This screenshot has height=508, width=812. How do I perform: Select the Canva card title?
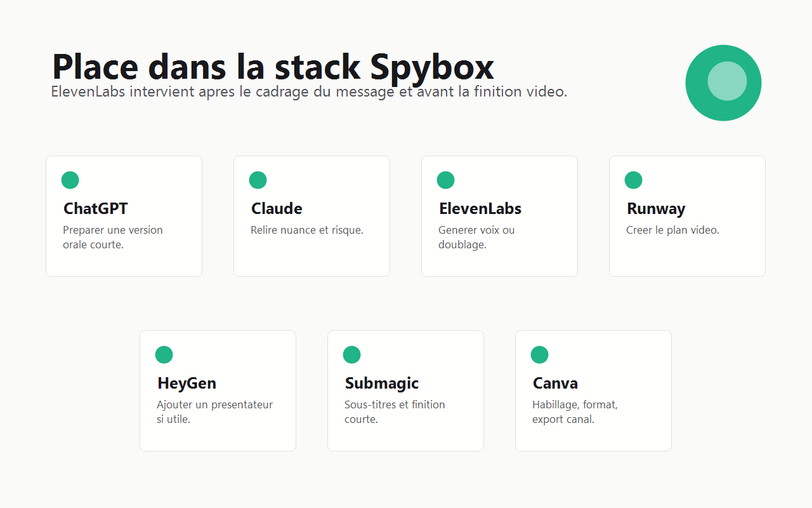coord(555,383)
